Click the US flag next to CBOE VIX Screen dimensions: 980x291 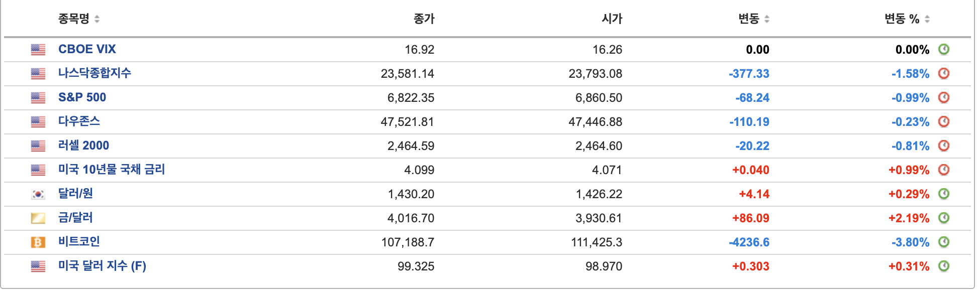point(38,49)
